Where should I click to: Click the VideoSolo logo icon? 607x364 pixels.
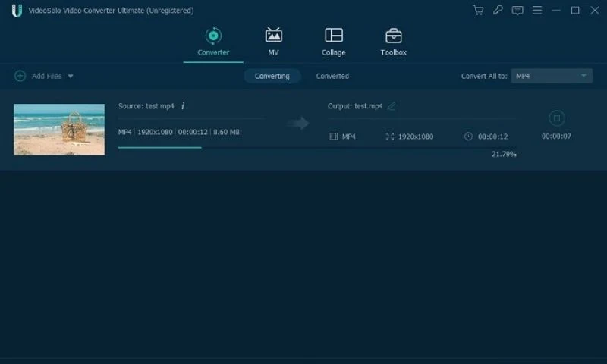click(x=17, y=11)
